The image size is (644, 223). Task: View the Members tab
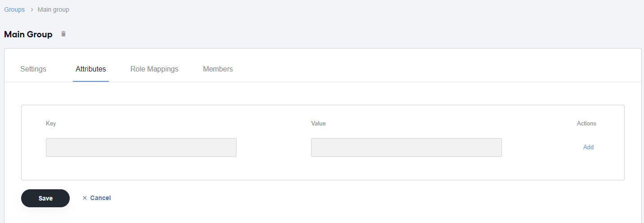[x=218, y=69]
